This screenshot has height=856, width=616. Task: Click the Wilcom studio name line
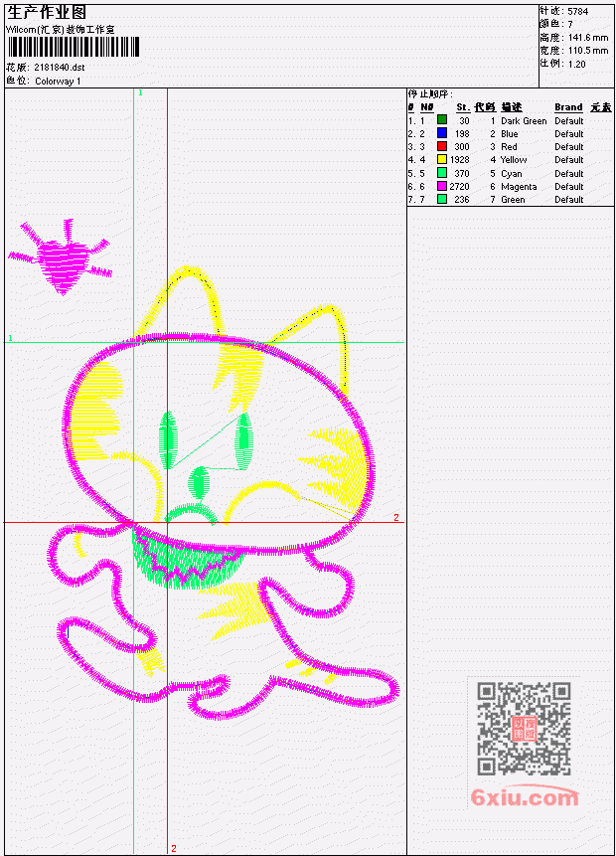(x=60, y=30)
